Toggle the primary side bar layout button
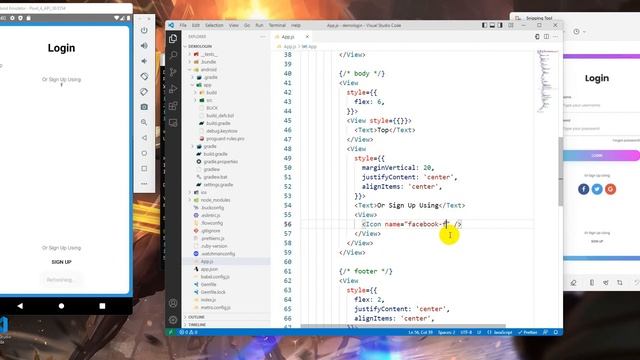 (x=484, y=25)
